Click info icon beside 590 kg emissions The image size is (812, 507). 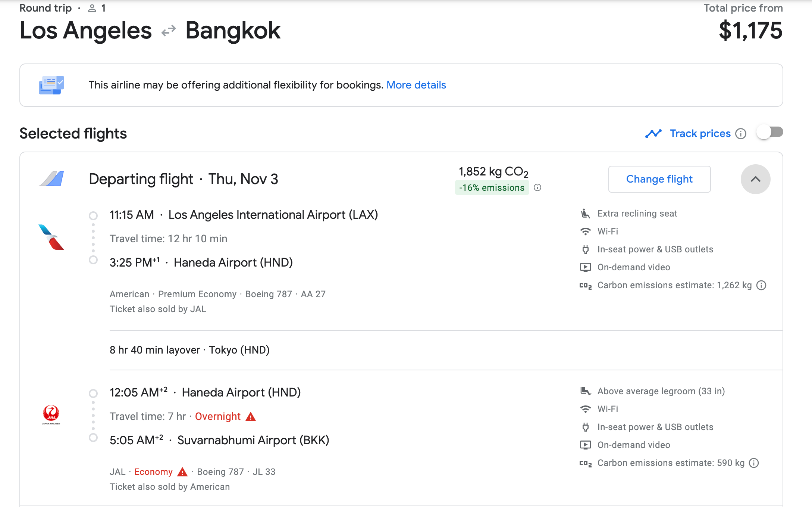point(754,463)
